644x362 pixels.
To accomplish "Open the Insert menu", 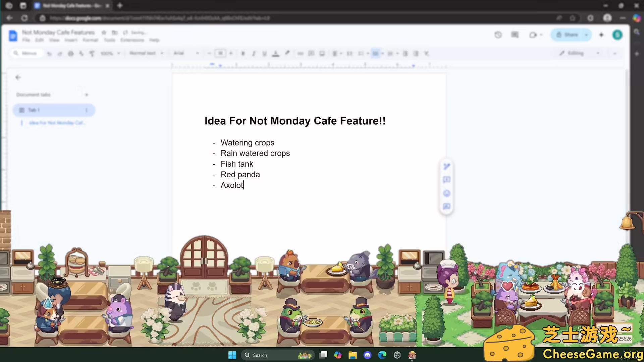I will (x=71, y=40).
